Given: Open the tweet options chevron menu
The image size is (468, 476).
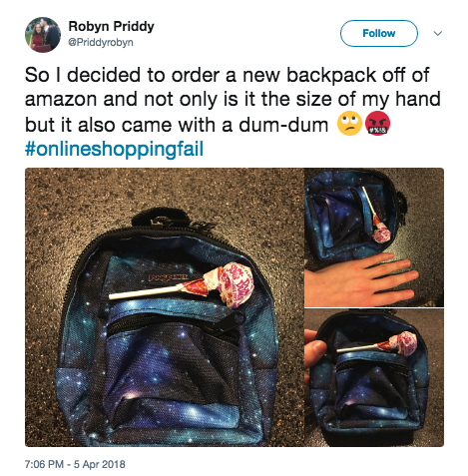Looking at the screenshot, I should [x=438, y=33].
